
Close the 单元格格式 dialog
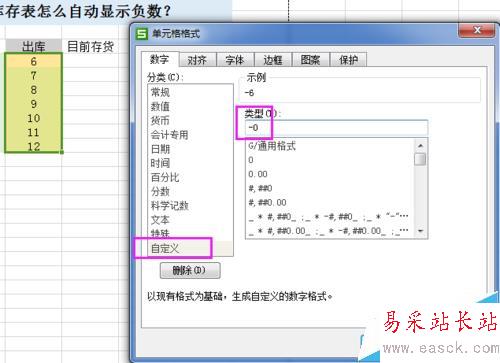point(477,31)
